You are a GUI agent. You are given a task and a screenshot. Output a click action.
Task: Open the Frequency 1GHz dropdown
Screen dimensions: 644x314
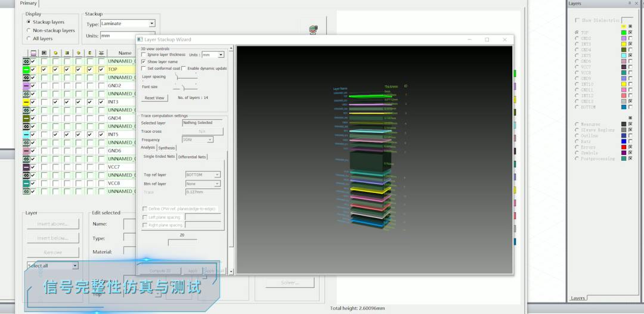point(210,140)
